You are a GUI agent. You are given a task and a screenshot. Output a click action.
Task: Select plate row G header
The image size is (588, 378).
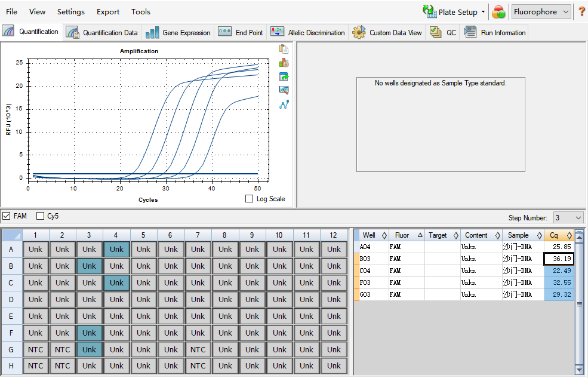coord(11,349)
